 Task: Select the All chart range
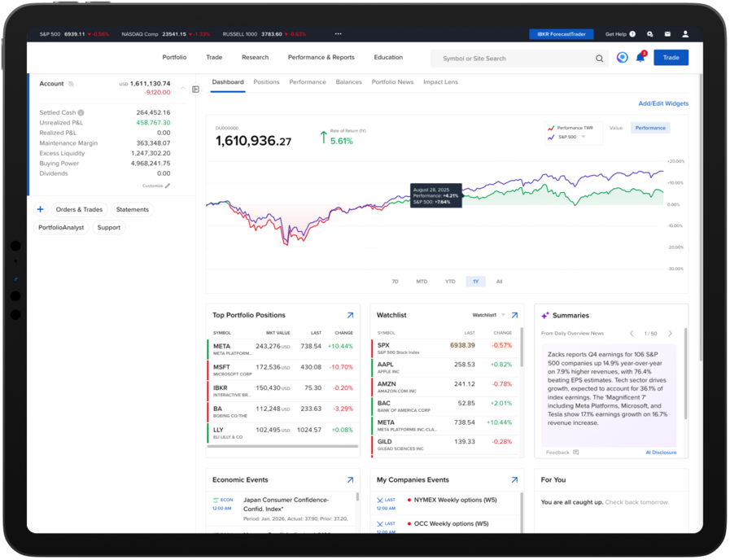pyautogui.click(x=499, y=282)
